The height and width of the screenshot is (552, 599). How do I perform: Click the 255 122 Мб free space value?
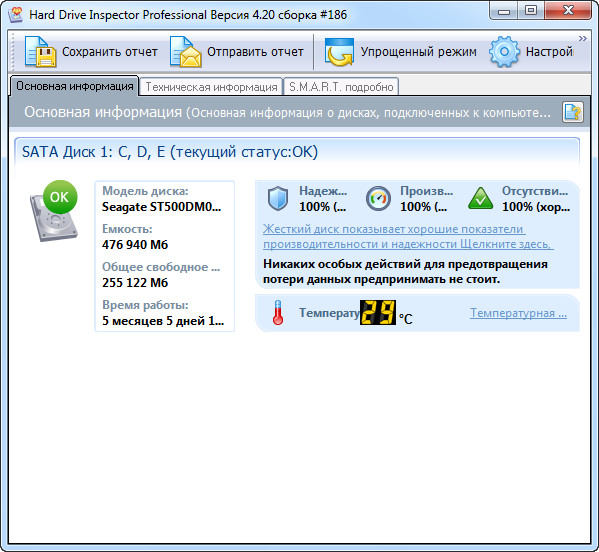135,283
